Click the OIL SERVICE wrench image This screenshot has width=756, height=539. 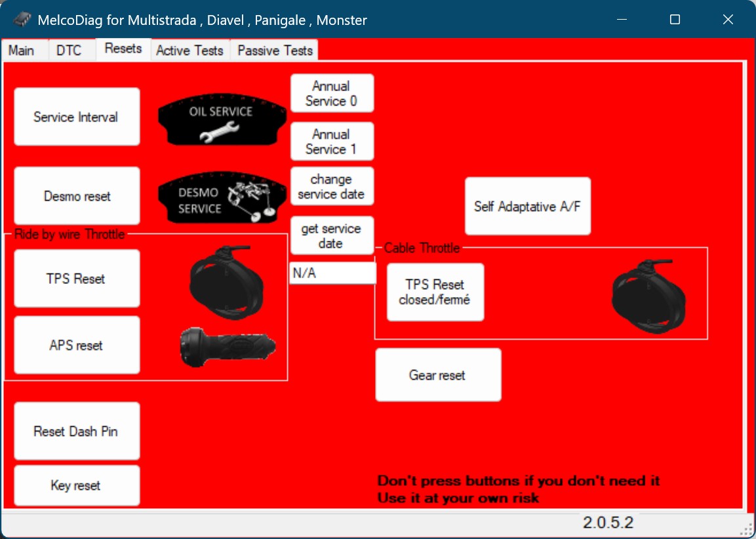[x=222, y=119]
